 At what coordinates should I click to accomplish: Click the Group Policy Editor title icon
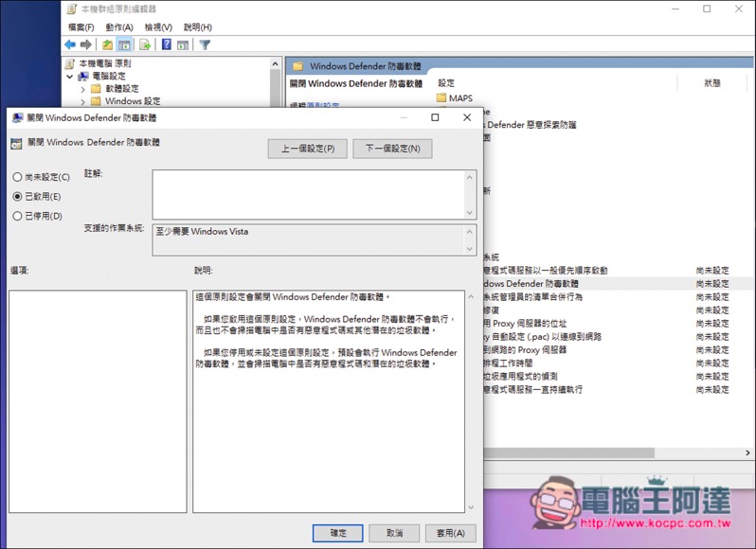coord(72,9)
